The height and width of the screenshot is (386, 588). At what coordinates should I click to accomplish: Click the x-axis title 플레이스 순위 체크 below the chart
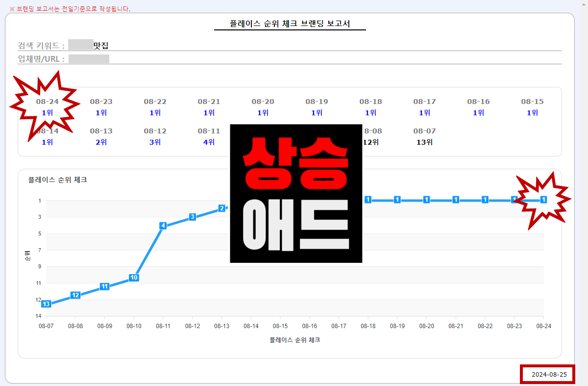[295, 339]
